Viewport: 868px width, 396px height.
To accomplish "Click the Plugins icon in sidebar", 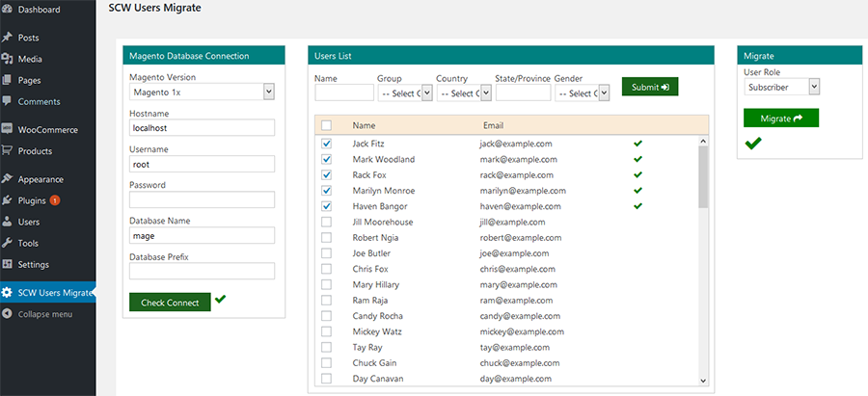I will (x=8, y=200).
